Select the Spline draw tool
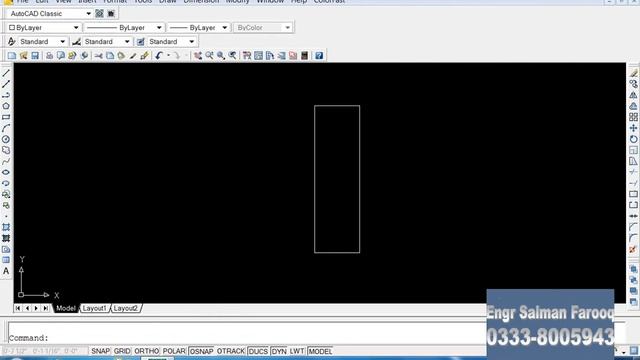Screen dimensions: 640x360 click(6, 161)
